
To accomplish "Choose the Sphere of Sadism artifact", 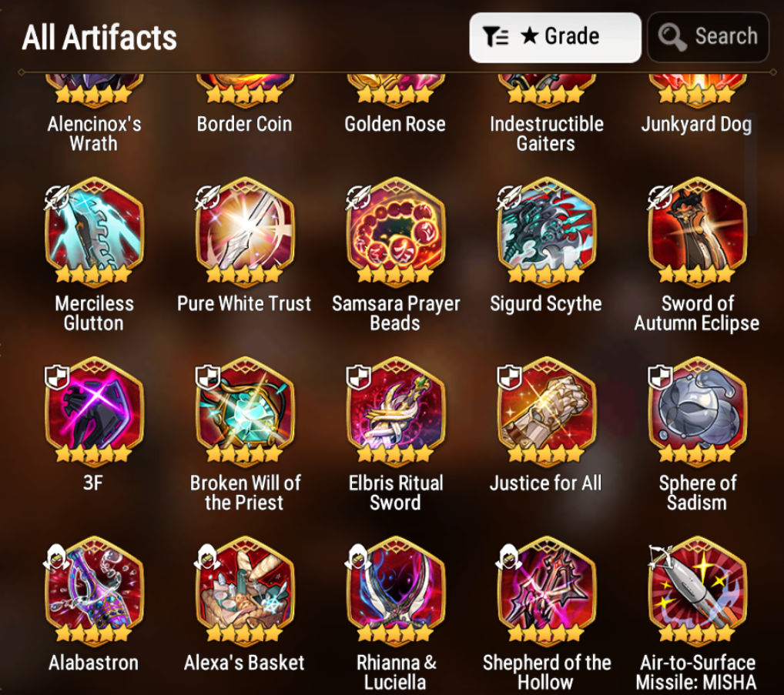I will pos(697,412).
